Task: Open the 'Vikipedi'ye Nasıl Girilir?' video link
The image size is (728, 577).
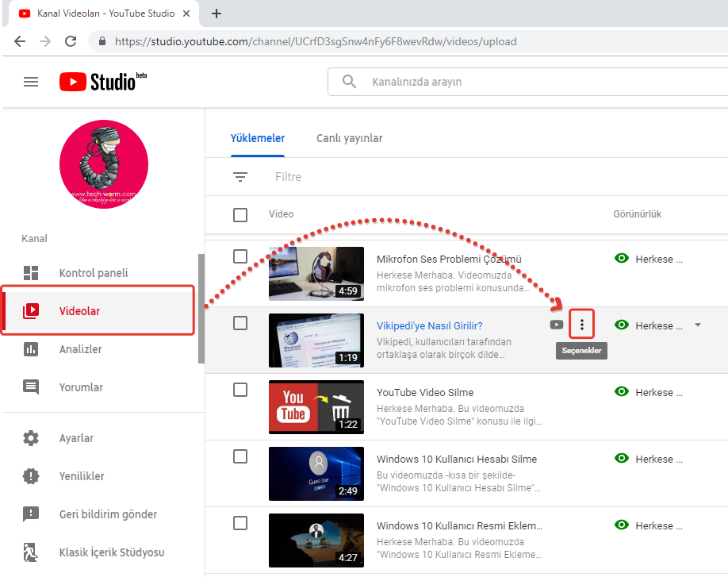Action: coord(429,325)
